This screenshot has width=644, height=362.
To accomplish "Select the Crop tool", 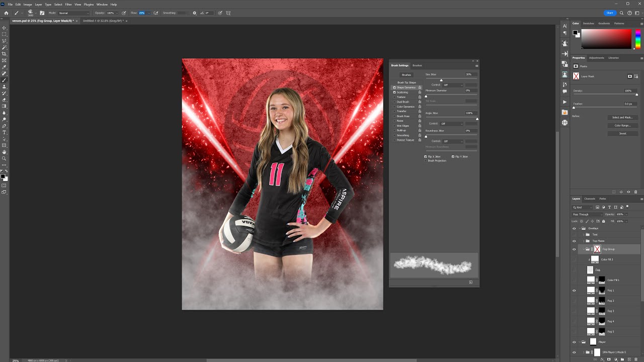I will (x=5, y=54).
